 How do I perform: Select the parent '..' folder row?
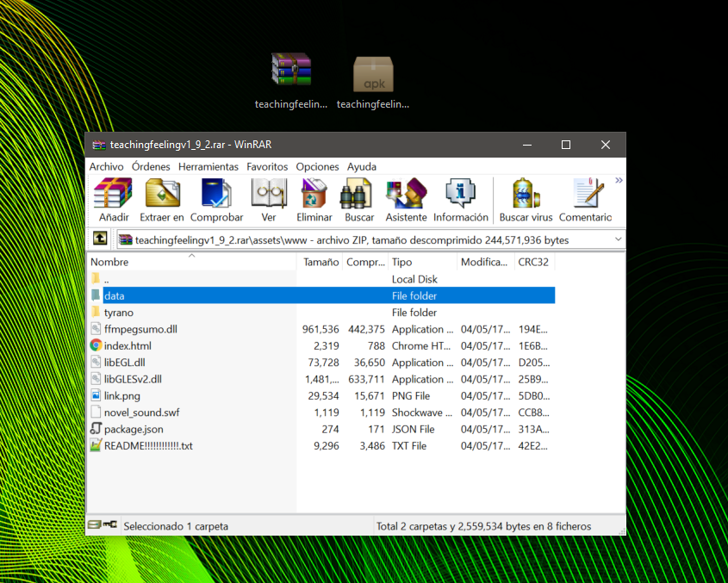click(x=321, y=279)
